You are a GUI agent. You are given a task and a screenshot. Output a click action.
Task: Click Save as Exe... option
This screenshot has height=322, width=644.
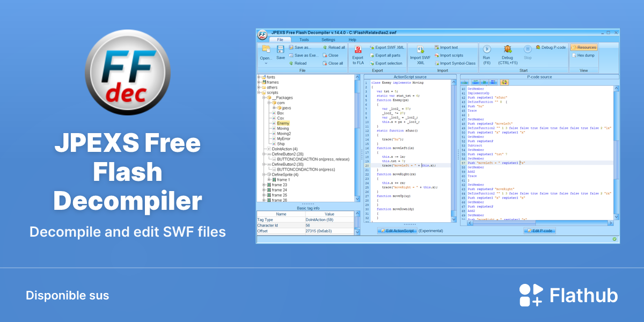click(304, 55)
